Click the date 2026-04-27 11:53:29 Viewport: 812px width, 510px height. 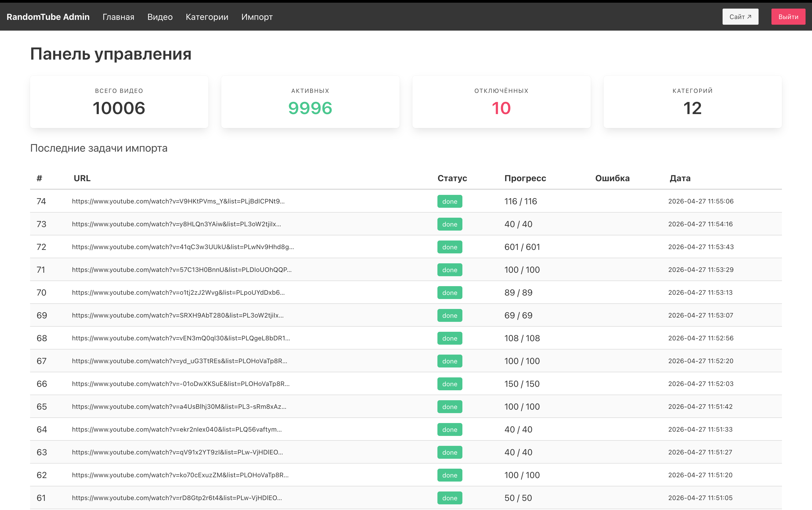pyautogui.click(x=701, y=270)
